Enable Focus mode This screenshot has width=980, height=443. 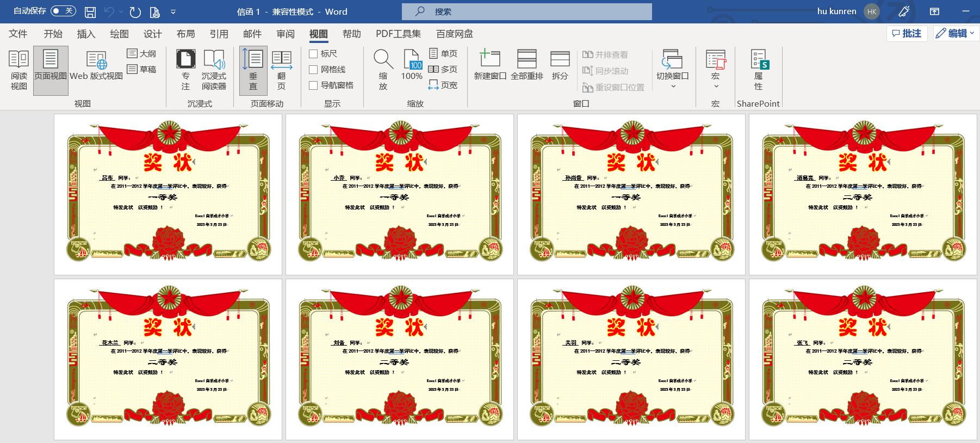[185, 70]
